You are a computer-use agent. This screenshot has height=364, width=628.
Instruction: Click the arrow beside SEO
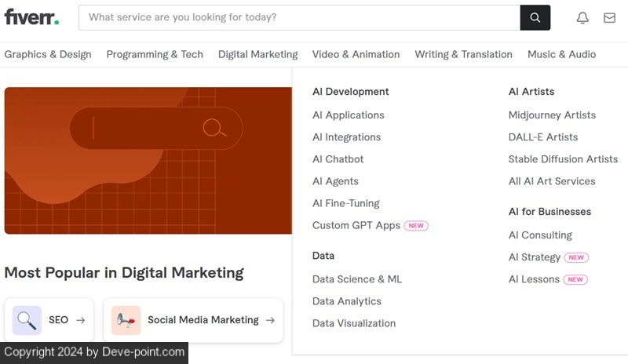pyautogui.click(x=80, y=320)
